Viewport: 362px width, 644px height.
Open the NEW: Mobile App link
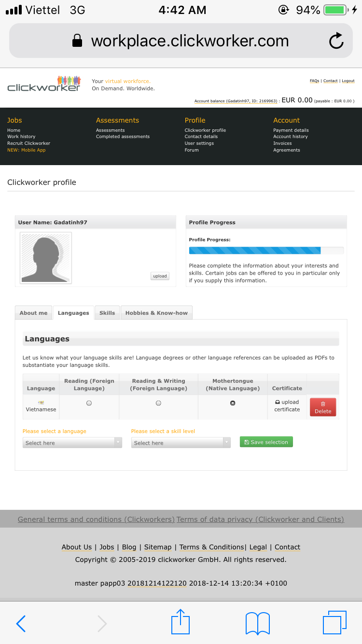pyautogui.click(x=26, y=150)
